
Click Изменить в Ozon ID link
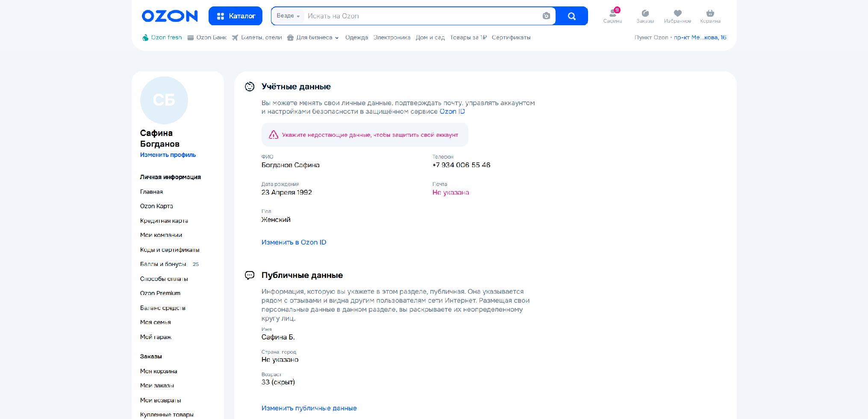[x=294, y=242]
